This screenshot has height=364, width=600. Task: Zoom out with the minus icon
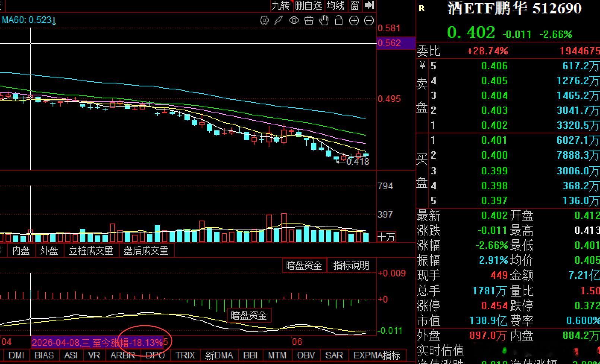(x=369, y=20)
